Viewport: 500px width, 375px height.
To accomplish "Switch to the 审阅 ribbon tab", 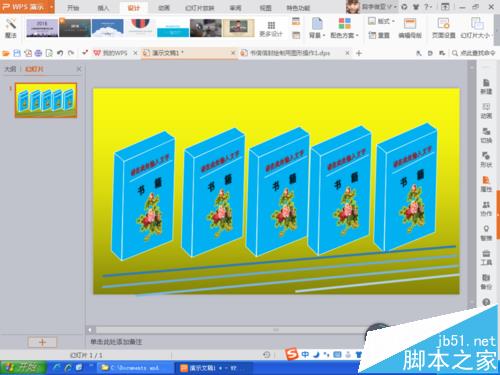I will coord(235,8).
